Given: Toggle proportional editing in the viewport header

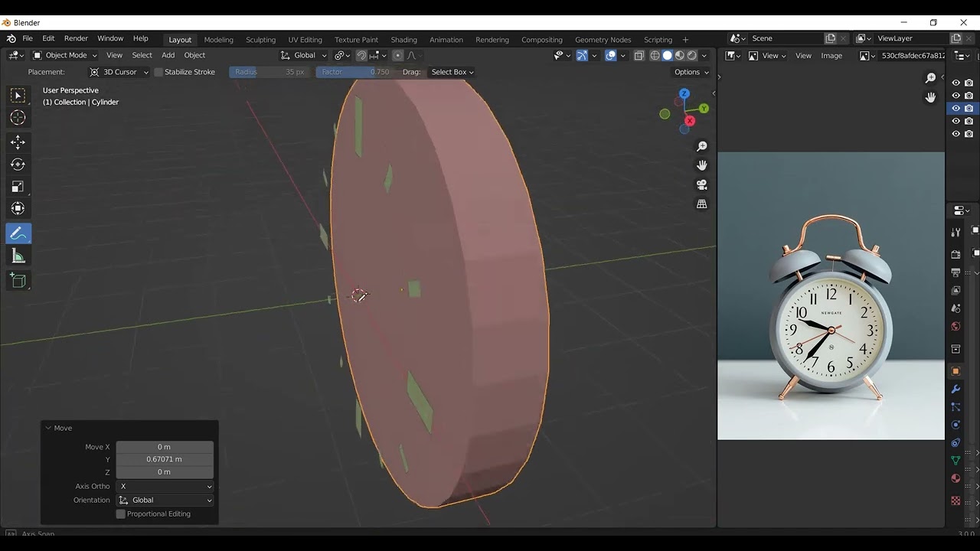Looking at the screenshot, I should pyautogui.click(x=397, y=55).
